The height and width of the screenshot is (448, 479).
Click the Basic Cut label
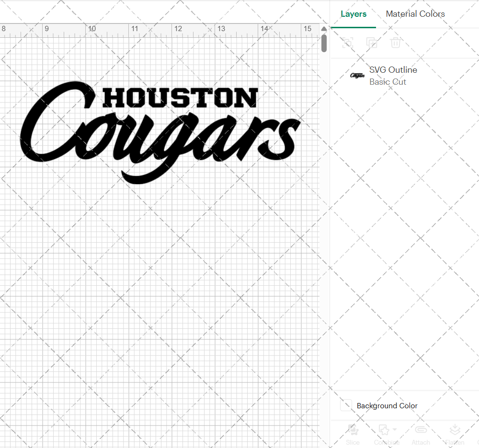pyautogui.click(x=388, y=82)
